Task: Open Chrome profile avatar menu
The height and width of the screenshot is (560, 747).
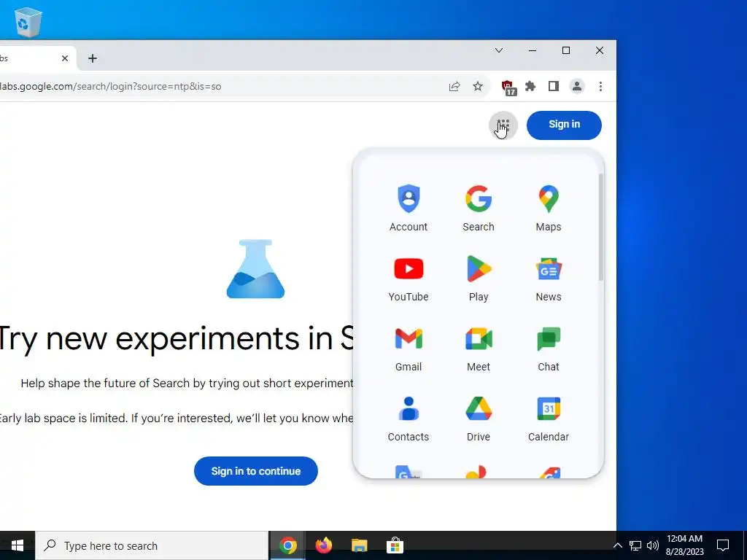Action: click(577, 86)
